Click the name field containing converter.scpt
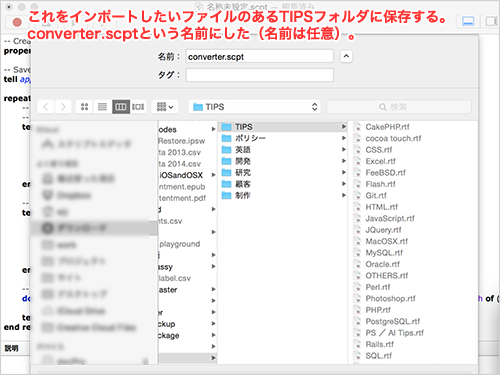 [x=260, y=56]
